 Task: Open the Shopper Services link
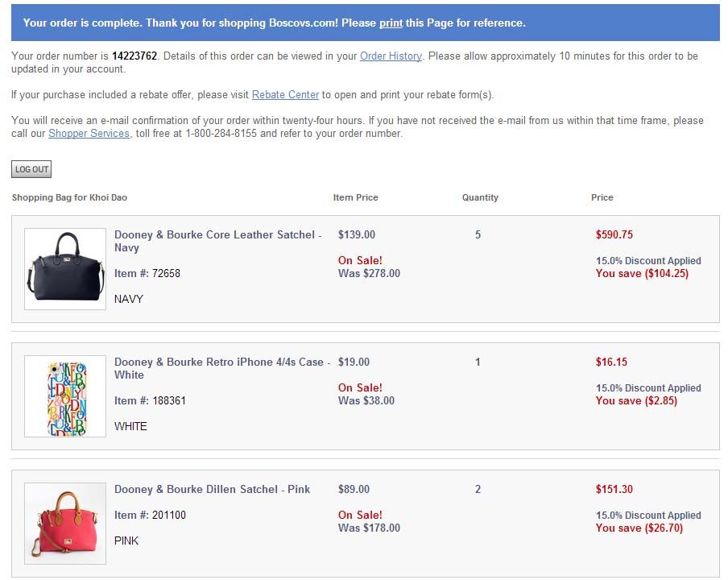click(89, 134)
